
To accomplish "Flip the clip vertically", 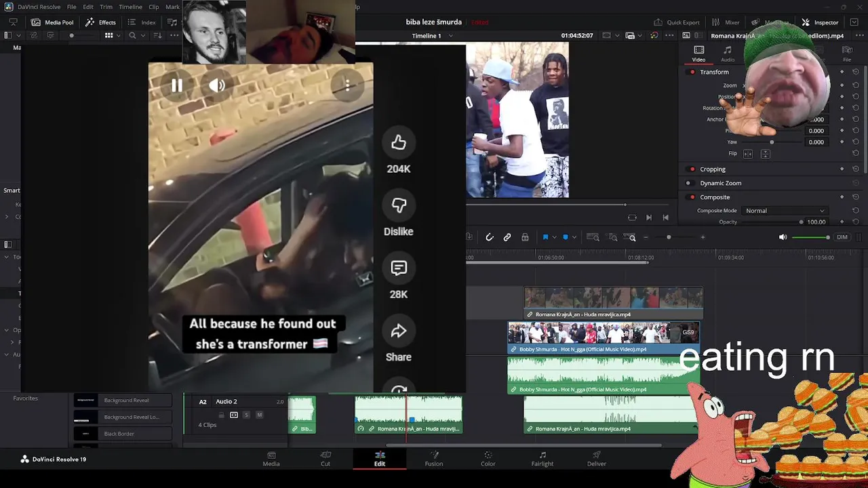I will 765,154.
